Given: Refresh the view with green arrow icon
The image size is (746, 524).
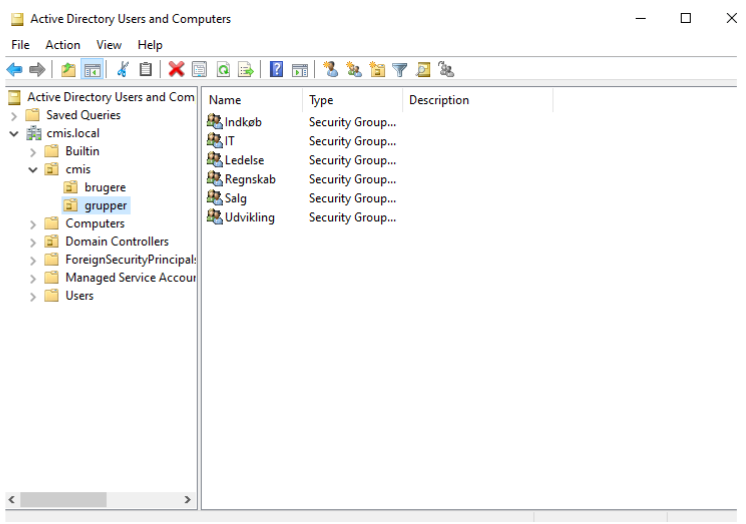Looking at the screenshot, I should click(x=223, y=69).
